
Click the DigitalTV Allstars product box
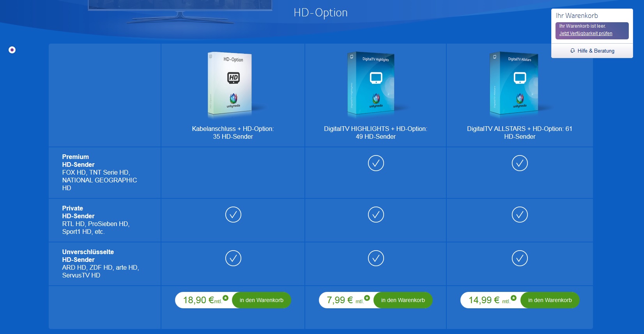pyautogui.click(x=515, y=85)
